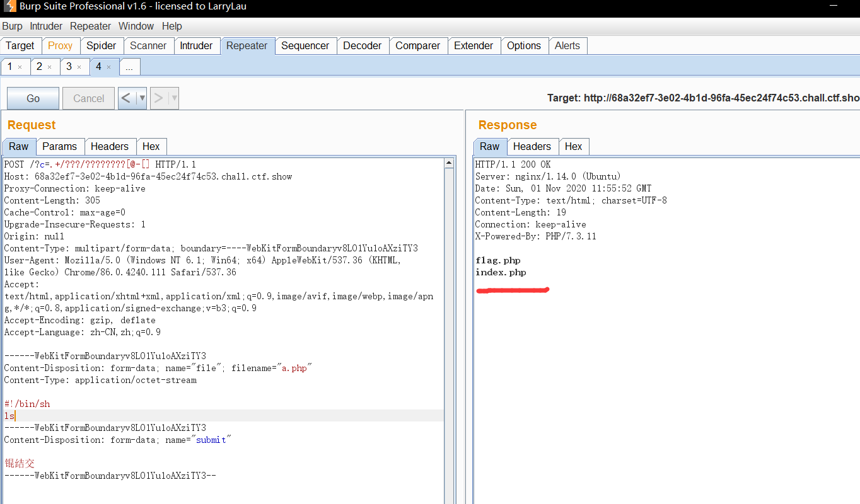
Task: Place cursor on the ls command line
Action: pos(9,416)
